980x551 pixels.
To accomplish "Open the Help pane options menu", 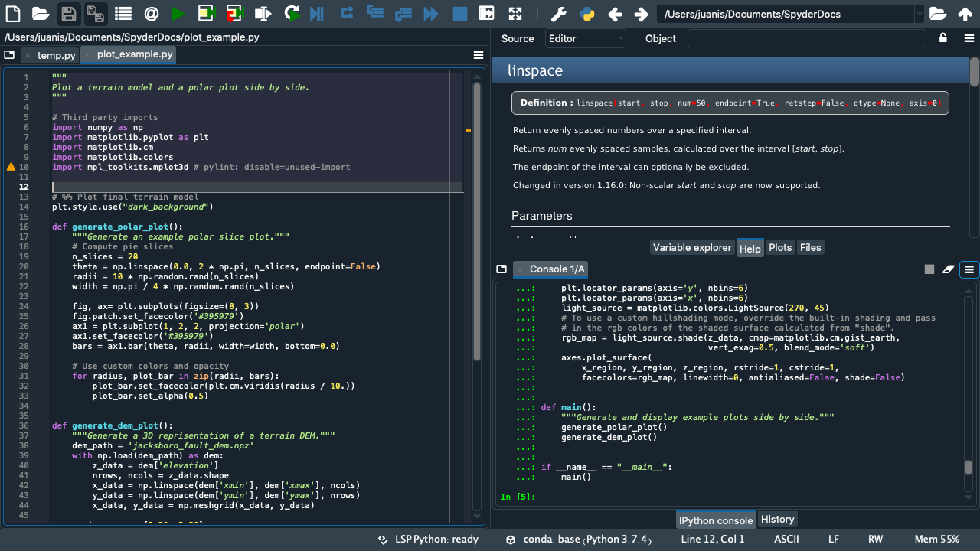I will 969,37.
